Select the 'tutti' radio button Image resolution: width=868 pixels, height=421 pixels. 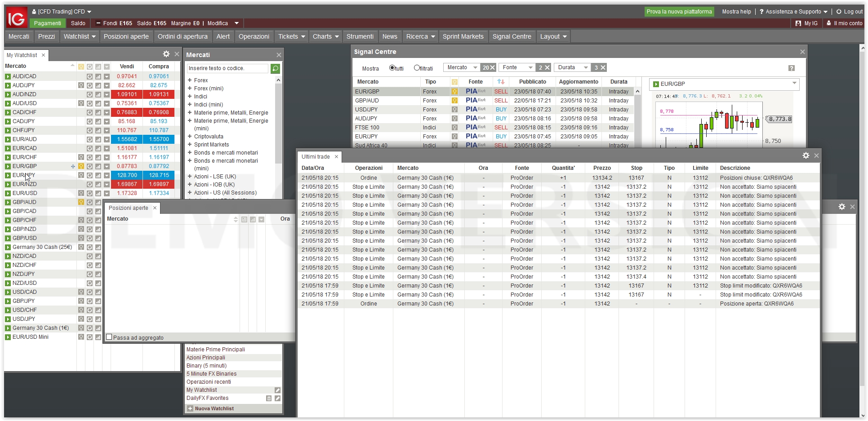[x=392, y=68]
